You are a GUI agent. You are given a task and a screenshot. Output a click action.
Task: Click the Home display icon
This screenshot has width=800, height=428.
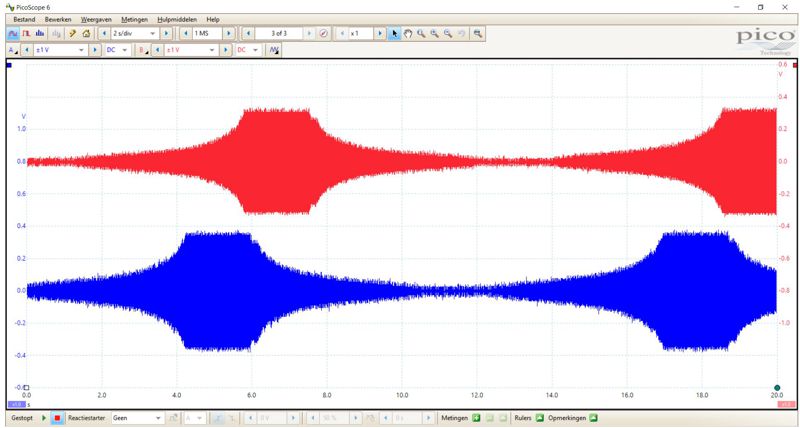(x=86, y=34)
